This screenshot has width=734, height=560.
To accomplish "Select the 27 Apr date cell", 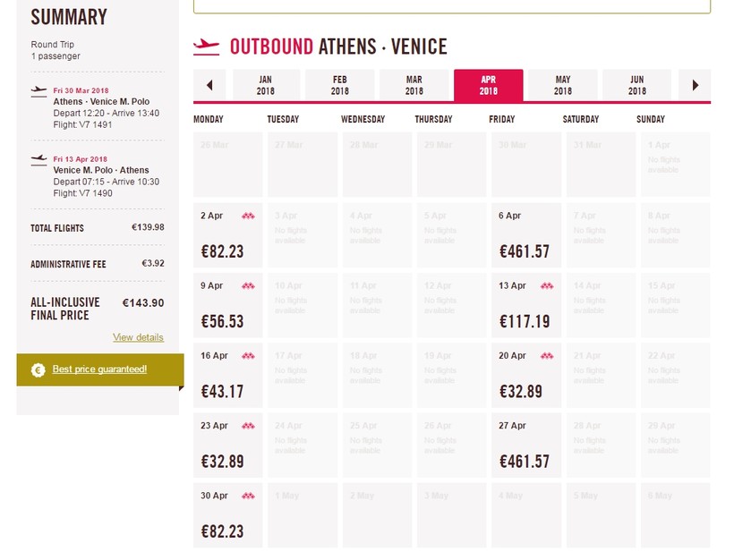I will click(x=525, y=445).
